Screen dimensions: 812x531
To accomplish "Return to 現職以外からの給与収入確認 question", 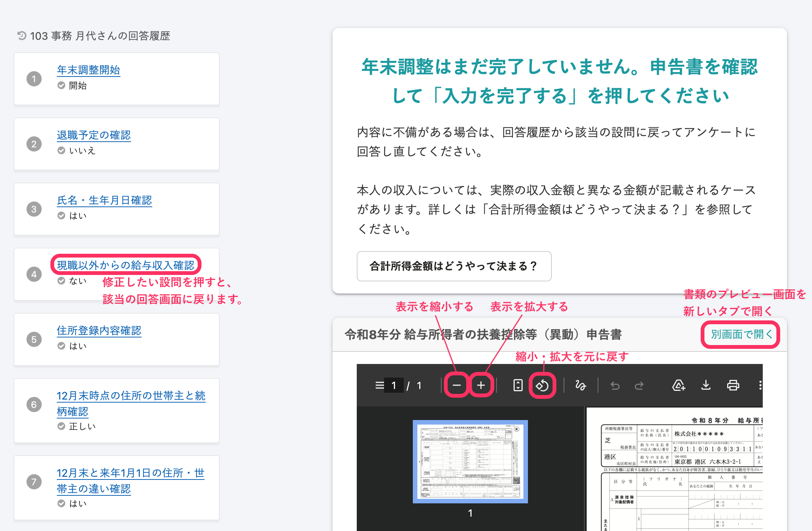I will click(125, 265).
